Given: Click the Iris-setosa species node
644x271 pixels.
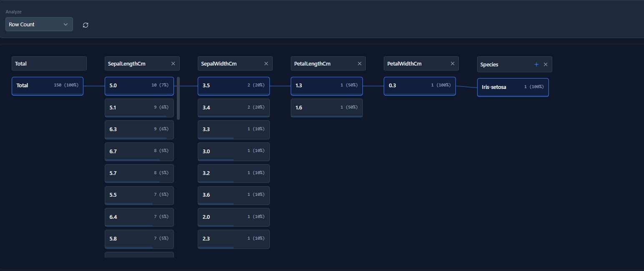Looking at the screenshot, I should [x=513, y=87].
